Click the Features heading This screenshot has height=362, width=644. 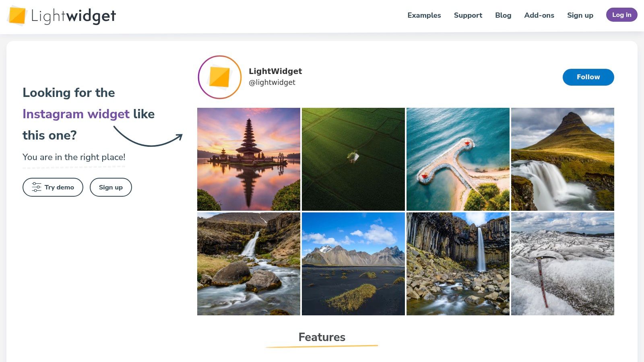pos(322,337)
